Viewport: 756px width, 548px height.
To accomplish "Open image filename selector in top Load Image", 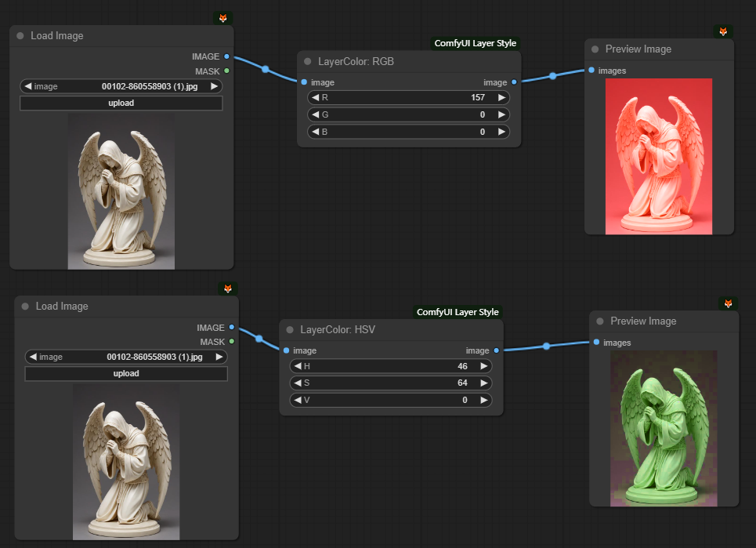I will coord(121,86).
